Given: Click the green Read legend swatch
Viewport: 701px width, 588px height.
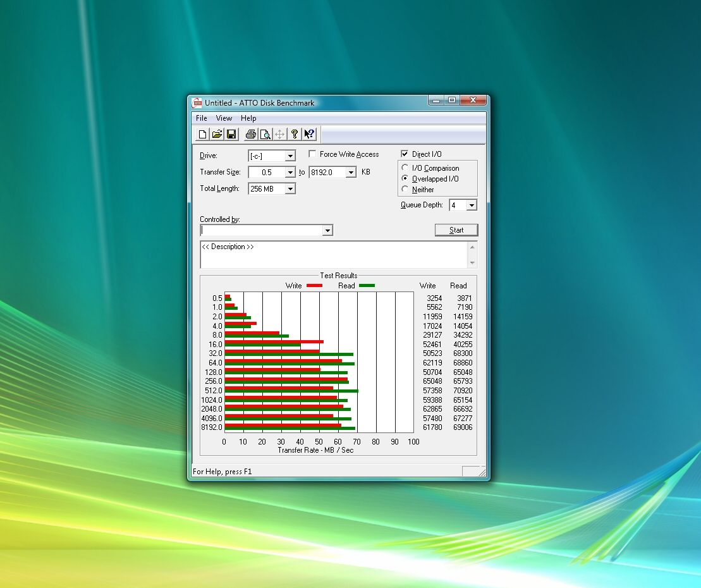Looking at the screenshot, I should [x=367, y=285].
